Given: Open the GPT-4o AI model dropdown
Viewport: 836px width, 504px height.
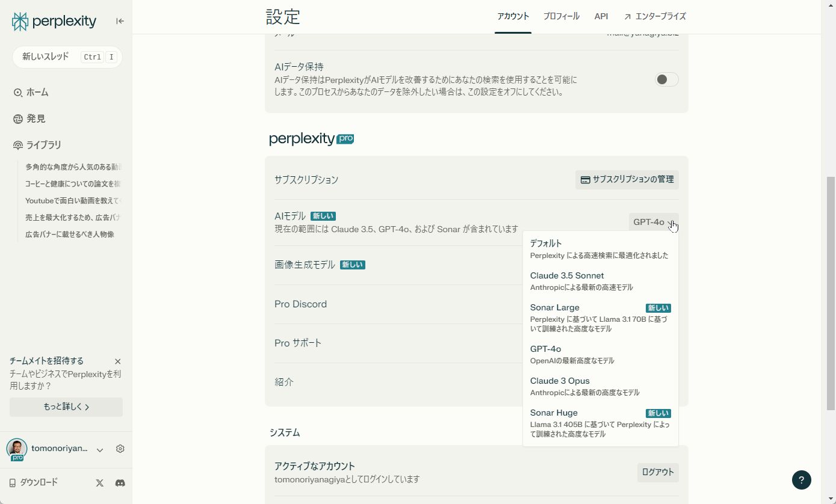Looking at the screenshot, I should (654, 222).
